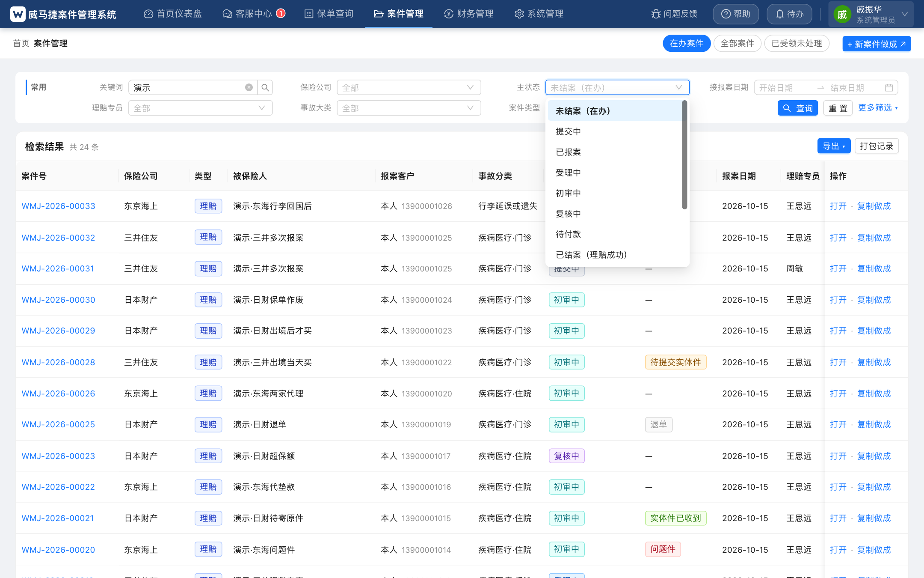Click 首页 breadcrumb link

pyautogui.click(x=21, y=43)
